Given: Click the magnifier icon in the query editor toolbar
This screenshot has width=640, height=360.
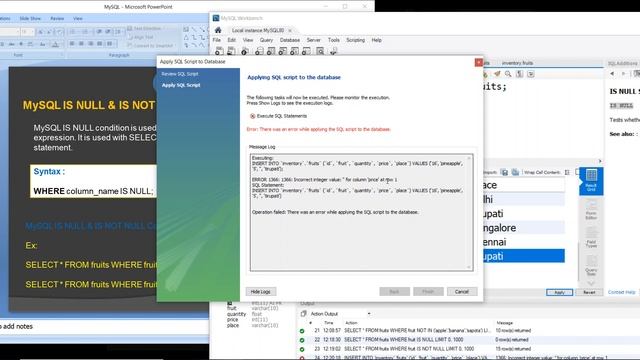Looking at the screenshot, I should [508, 74].
